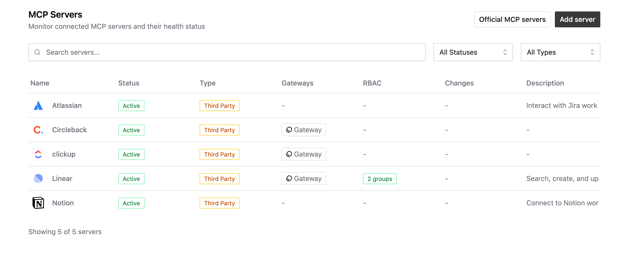Click the Name column header
This screenshot has width=644, height=259.
pos(40,83)
